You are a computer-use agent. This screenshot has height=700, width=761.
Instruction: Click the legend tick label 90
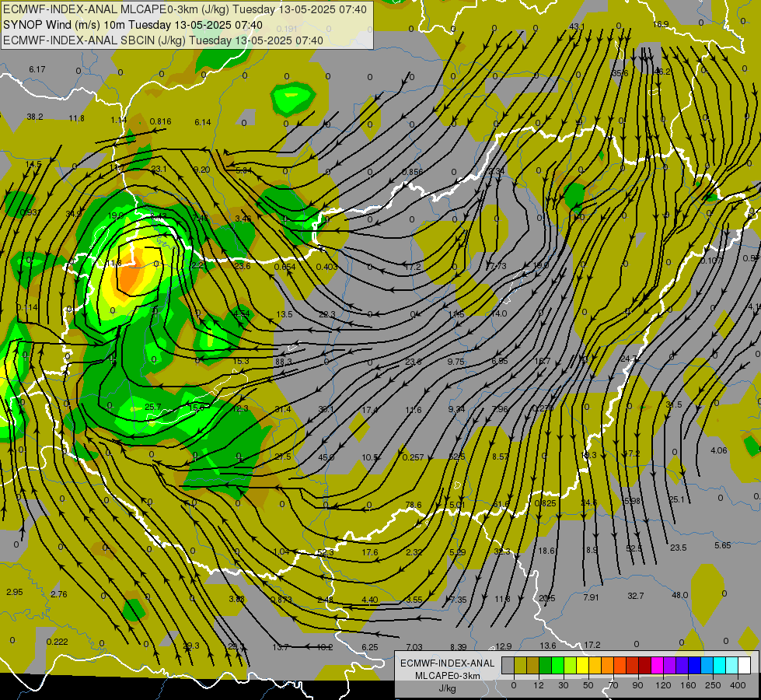[x=637, y=685]
